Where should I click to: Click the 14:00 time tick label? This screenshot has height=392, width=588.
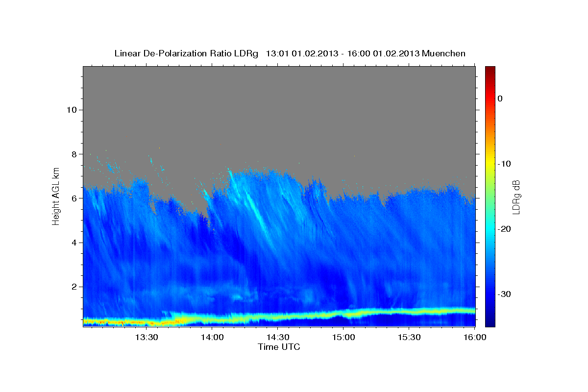(212, 337)
